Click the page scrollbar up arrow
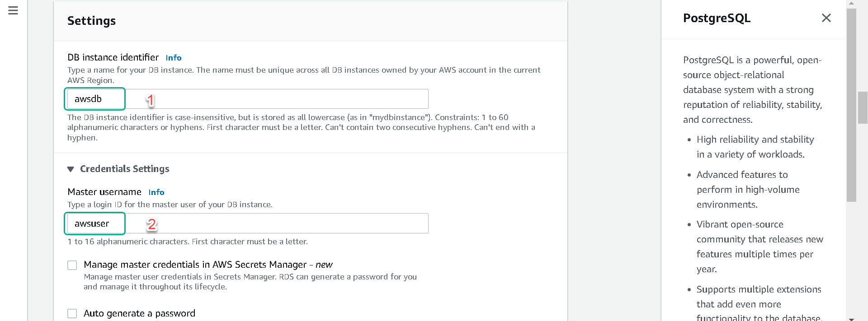 tap(851, 4)
